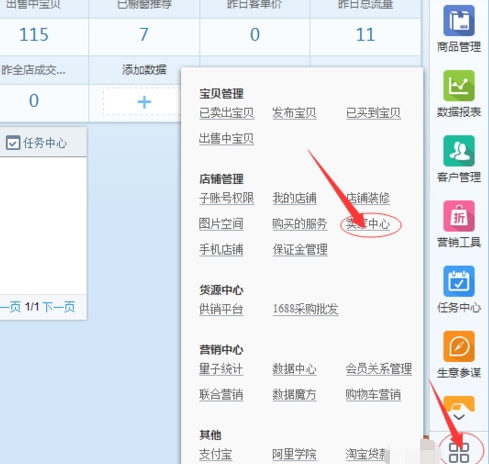Open the 营销工具 discount bag icon

click(459, 216)
